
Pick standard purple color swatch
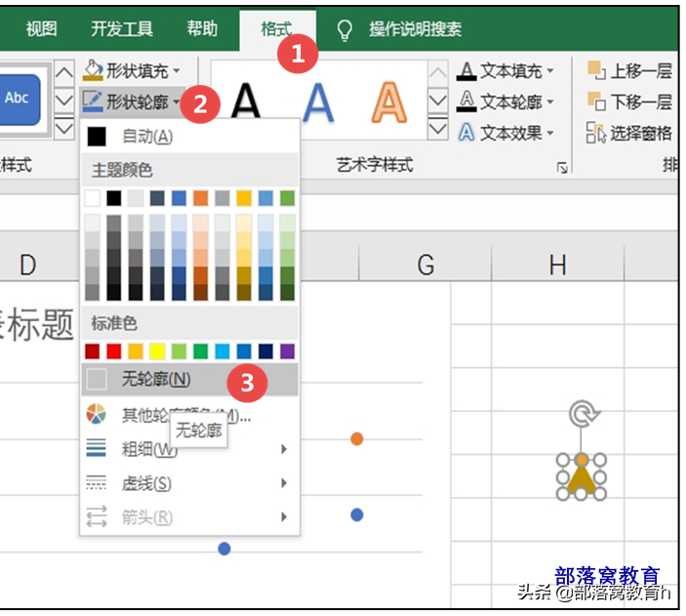click(288, 351)
